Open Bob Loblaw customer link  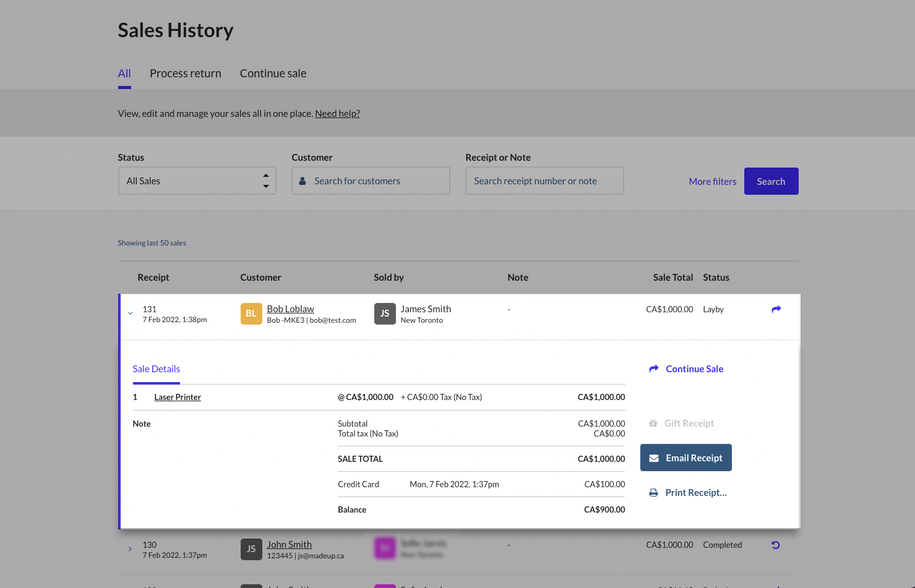tap(291, 309)
